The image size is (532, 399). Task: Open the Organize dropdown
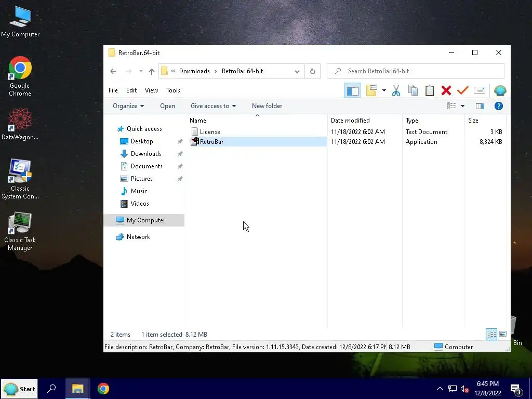128,106
